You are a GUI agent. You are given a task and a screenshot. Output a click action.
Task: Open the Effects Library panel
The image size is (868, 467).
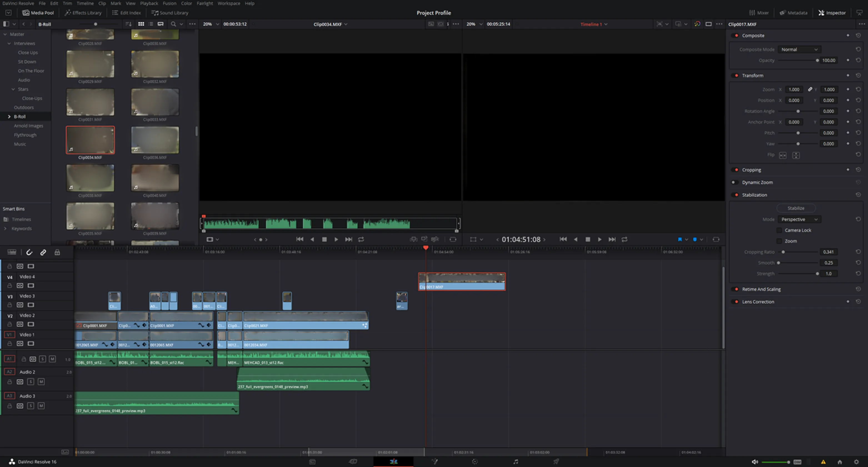click(x=83, y=13)
